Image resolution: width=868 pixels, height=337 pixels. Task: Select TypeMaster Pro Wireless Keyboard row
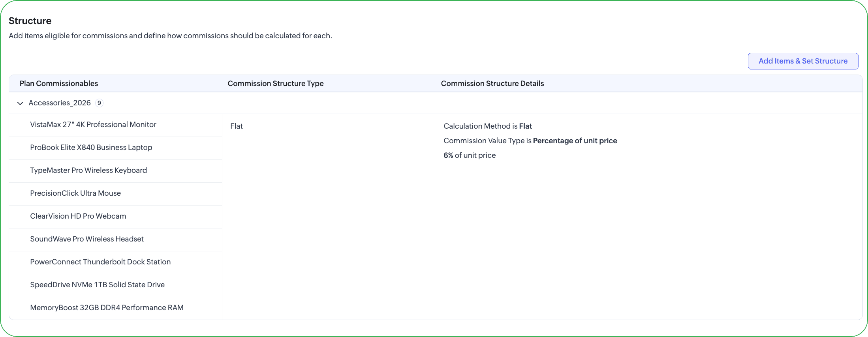coord(116,171)
